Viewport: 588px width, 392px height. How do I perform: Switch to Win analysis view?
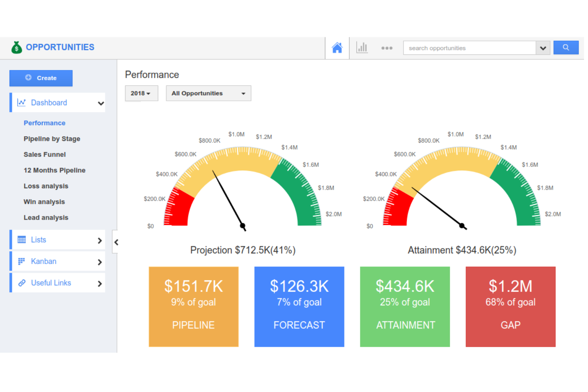point(44,201)
